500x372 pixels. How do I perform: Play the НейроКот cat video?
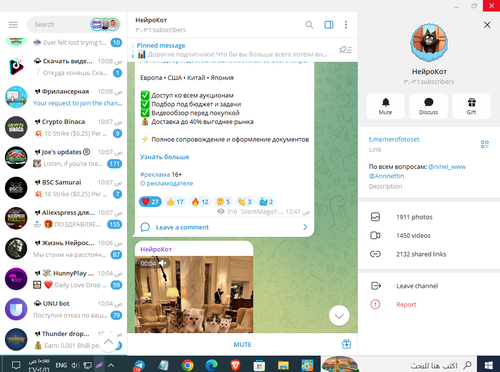click(194, 294)
